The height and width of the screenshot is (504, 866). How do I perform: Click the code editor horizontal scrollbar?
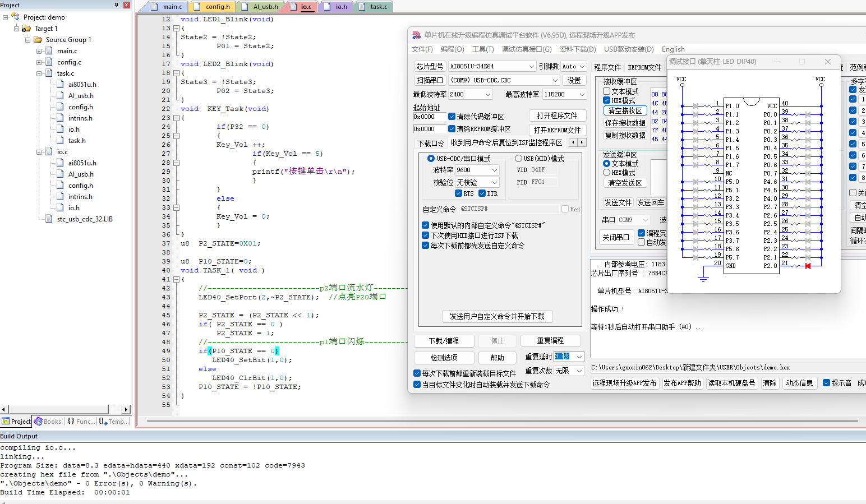tap(503, 420)
